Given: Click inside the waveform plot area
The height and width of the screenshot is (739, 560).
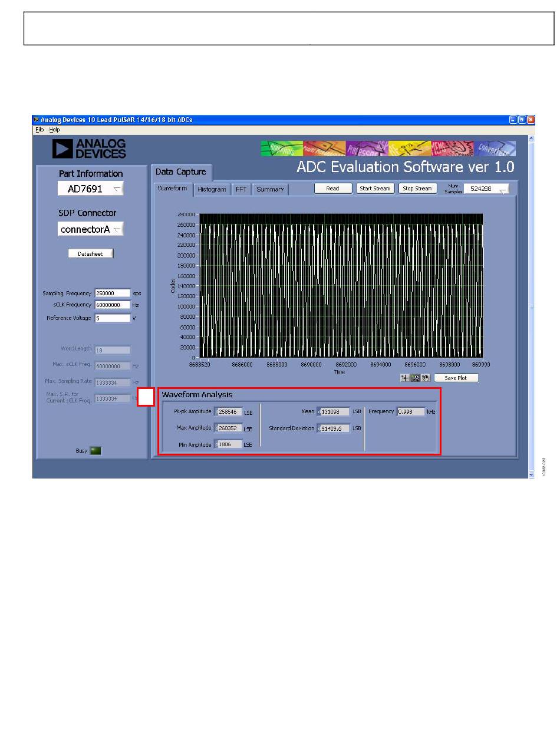Looking at the screenshot, I should 341,285.
